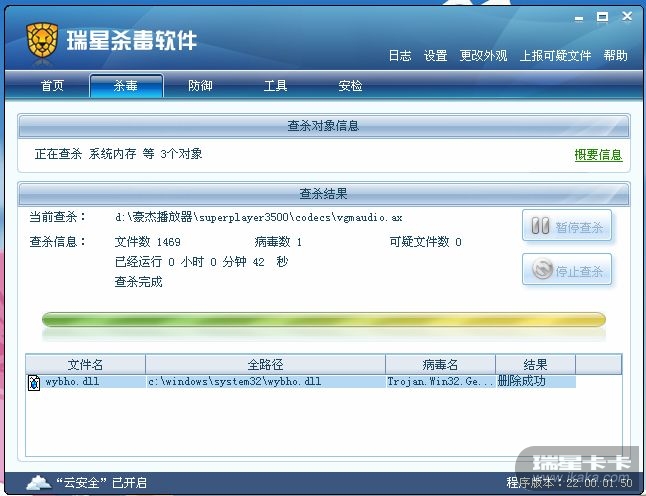This screenshot has width=646, height=496.
Task: Click the “云安全” 已开启 status text
Action: click(101, 482)
